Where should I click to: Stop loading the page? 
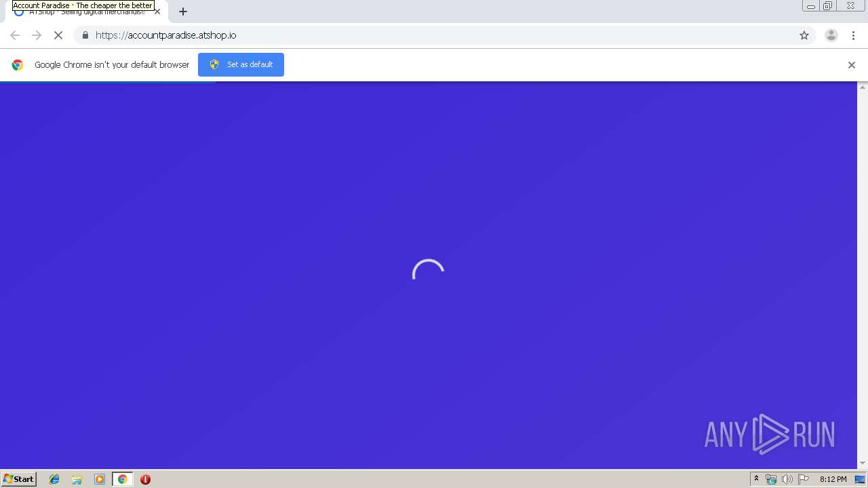58,35
